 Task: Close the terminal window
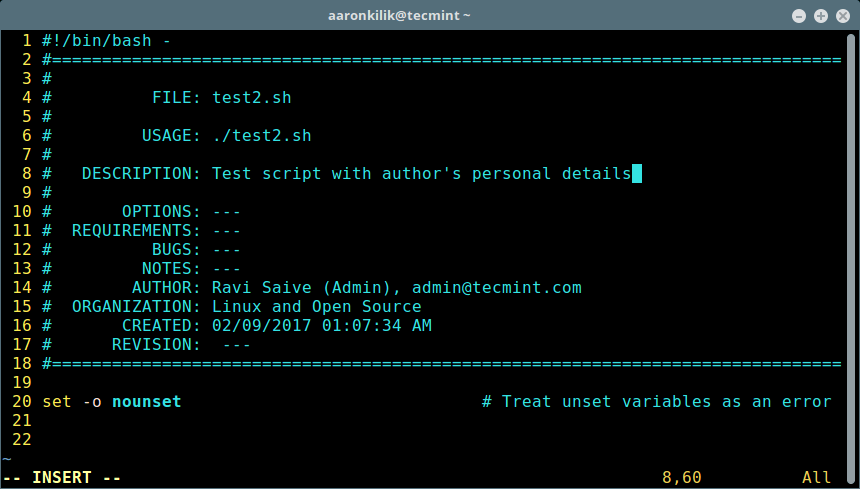[x=841, y=15]
